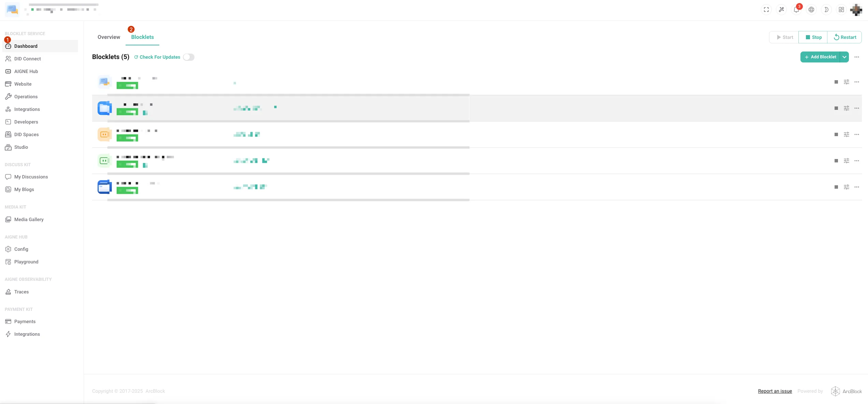Open more options for the last blocklet row
This screenshot has height=404, width=868.
857,187
